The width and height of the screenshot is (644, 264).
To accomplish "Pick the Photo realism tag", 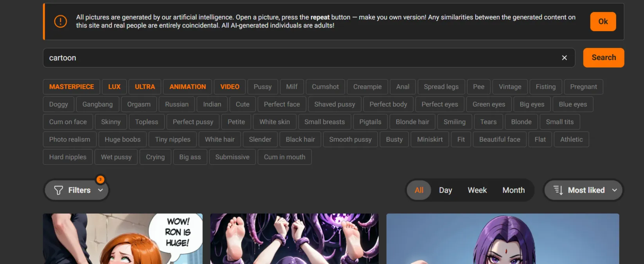I will 70,139.
